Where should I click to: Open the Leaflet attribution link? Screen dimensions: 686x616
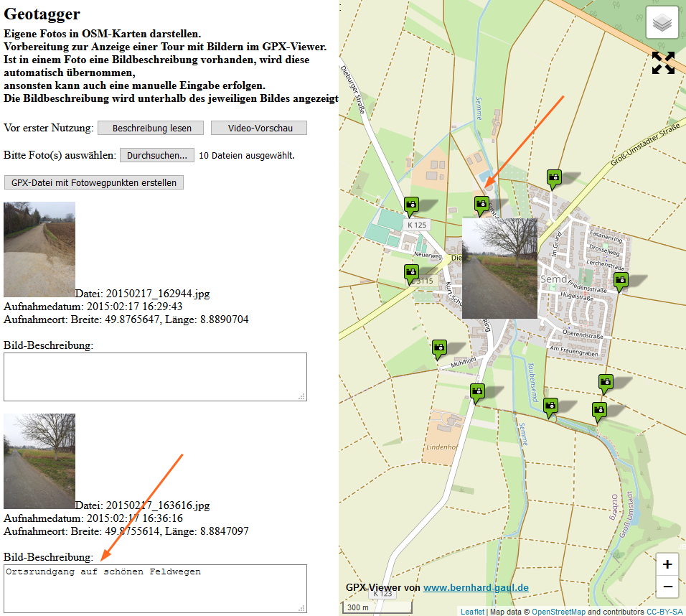[x=472, y=612]
